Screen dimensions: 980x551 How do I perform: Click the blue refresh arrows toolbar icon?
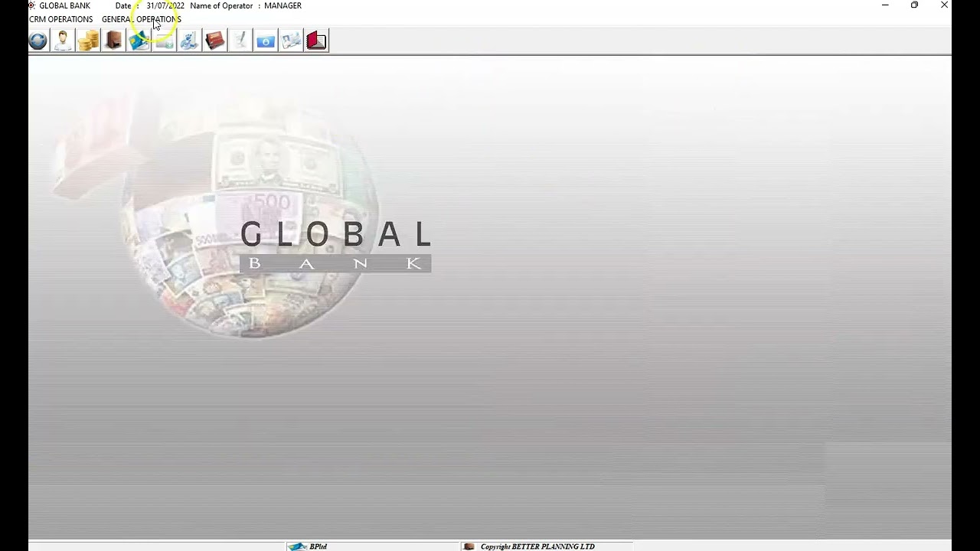coord(38,41)
